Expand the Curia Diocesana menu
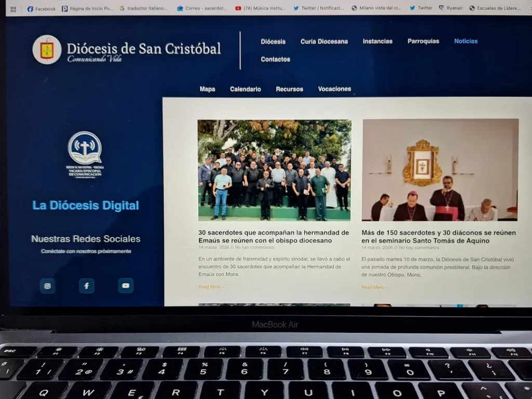Screen dimensions: 532x399 coord(324,42)
